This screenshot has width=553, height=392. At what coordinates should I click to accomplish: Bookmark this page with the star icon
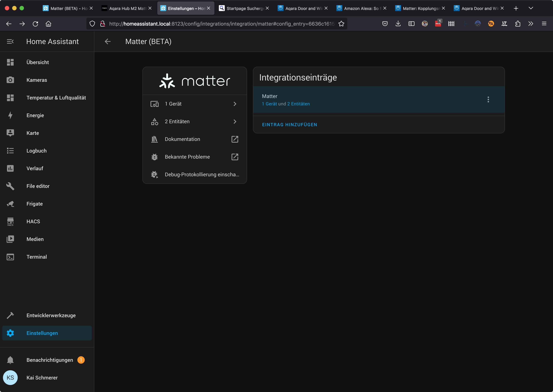point(341,24)
